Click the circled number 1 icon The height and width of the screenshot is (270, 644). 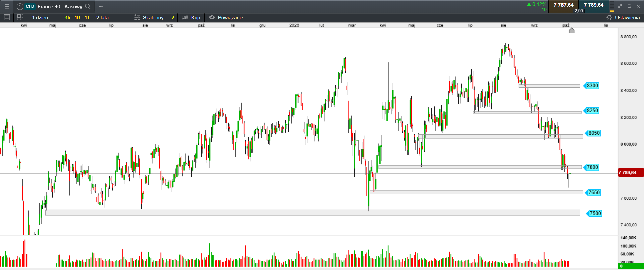coord(20,6)
